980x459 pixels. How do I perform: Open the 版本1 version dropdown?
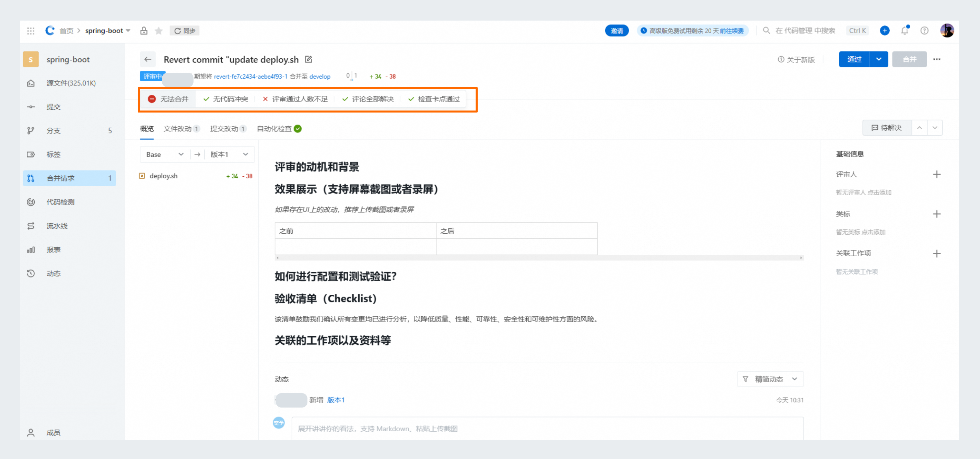pyautogui.click(x=230, y=154)
